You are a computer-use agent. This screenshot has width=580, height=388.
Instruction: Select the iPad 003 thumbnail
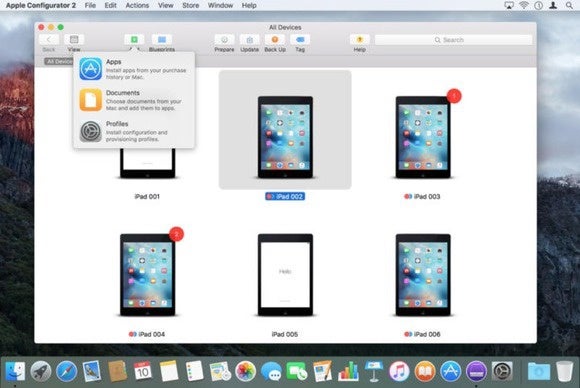point(423,137)
